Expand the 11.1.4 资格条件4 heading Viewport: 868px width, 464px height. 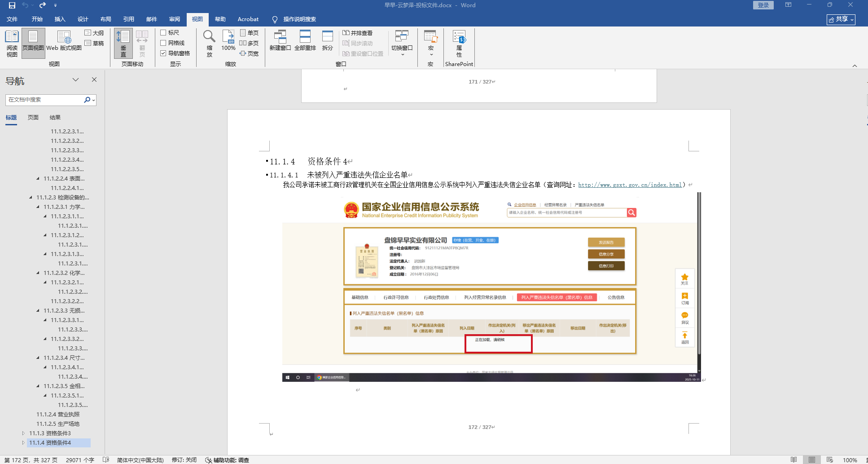tap(23, 443)
